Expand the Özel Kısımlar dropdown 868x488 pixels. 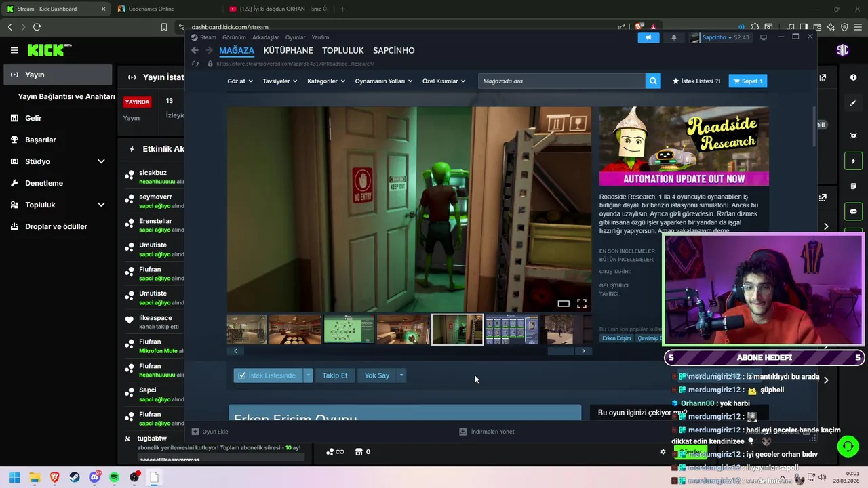444,81
